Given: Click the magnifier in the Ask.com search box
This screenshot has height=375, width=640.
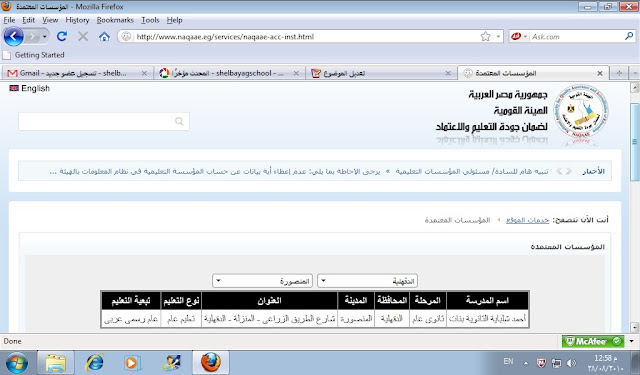Looking at the screenshot, I should pyautogui.click(x=629, y=36).
